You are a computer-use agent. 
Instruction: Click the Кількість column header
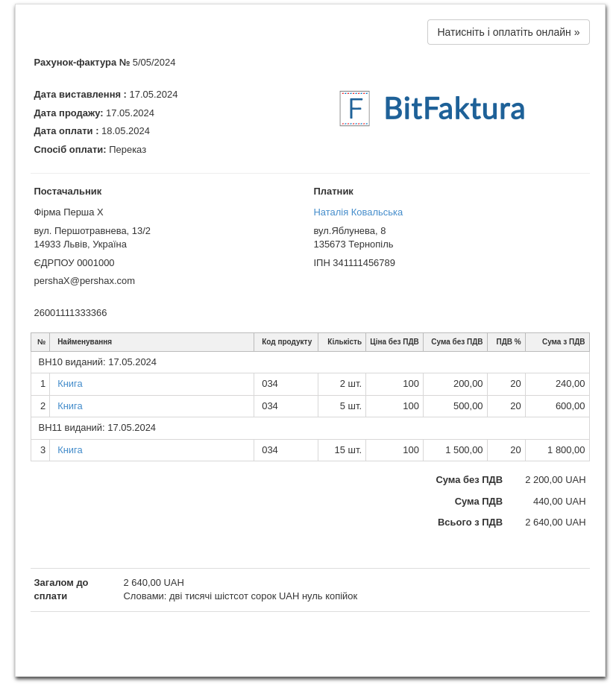(344, 342)
